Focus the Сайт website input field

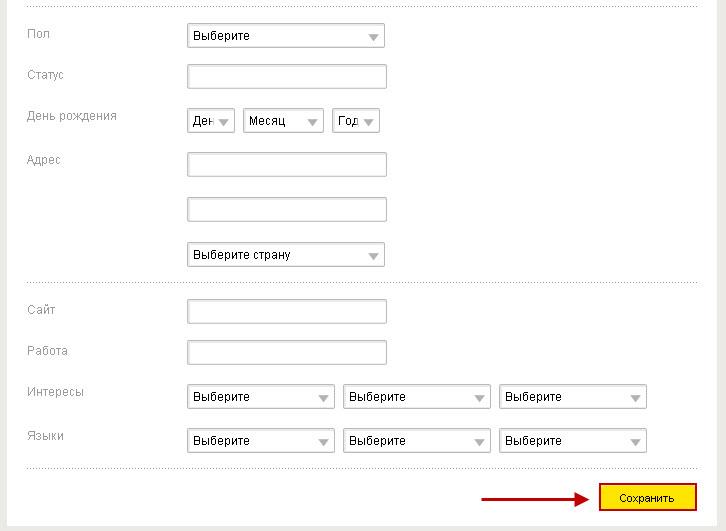click(x=286, y=312)
